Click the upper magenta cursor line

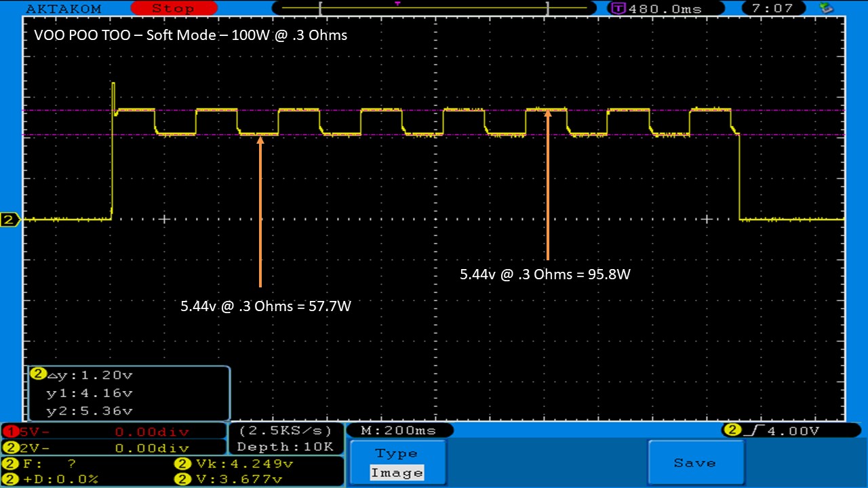434,110
